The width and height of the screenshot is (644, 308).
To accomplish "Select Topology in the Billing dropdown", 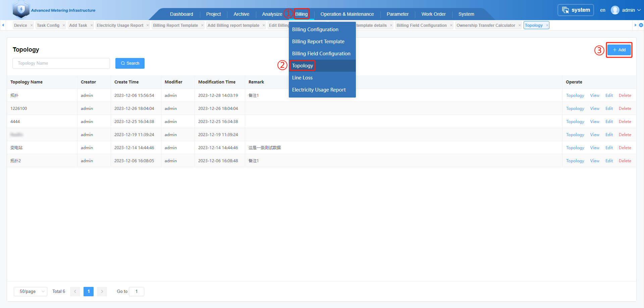I will (x=322, y=66).
